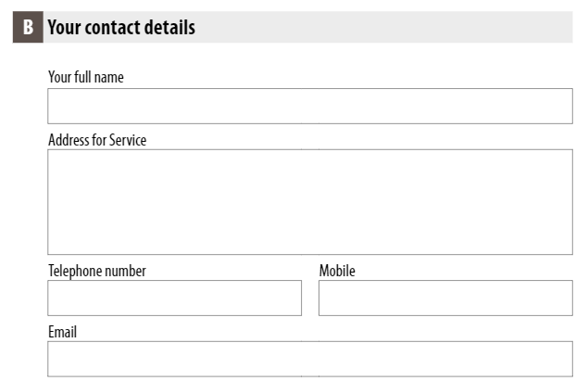The height and width of the screenshot is (381, 588).
Task: Click the 'Email' label
Action: coord(62,332)
